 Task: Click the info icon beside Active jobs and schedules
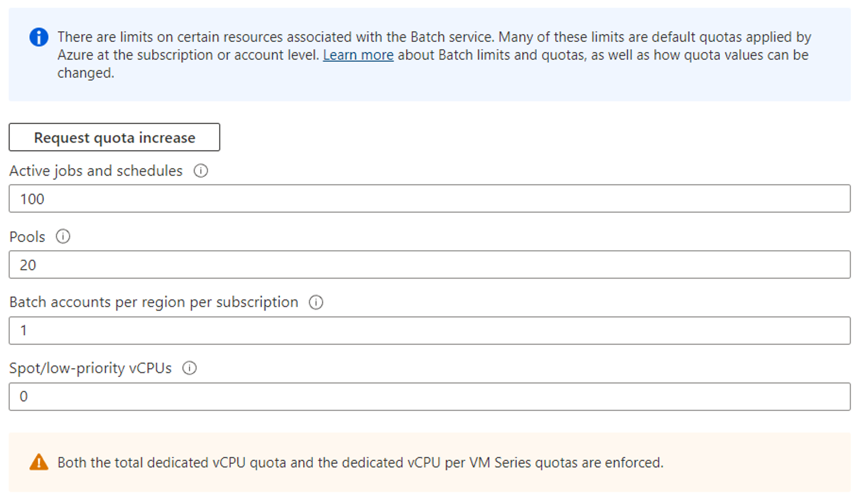coord(201,171)
